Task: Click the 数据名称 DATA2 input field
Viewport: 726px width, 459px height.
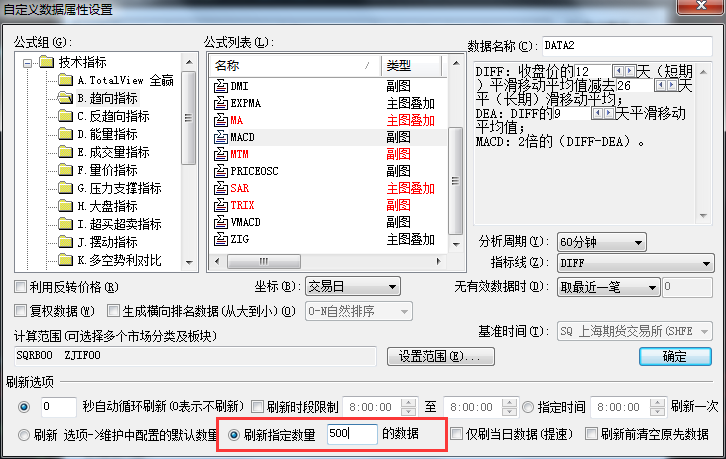Action: (627, 46)
